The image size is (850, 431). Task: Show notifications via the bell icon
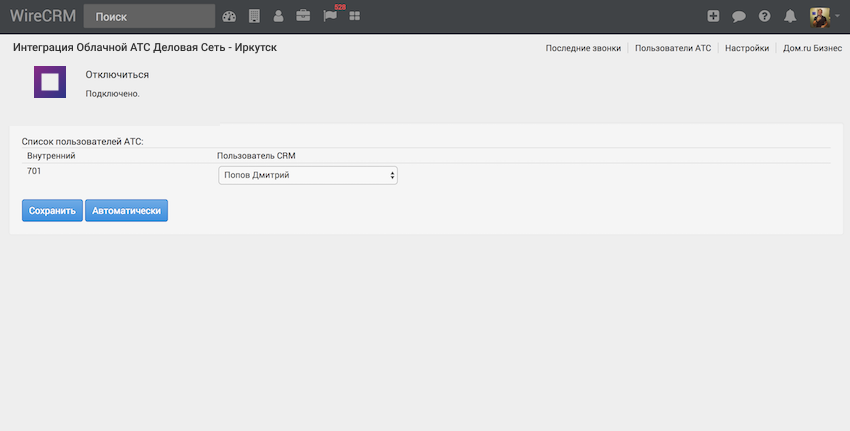tap(790, 16)
